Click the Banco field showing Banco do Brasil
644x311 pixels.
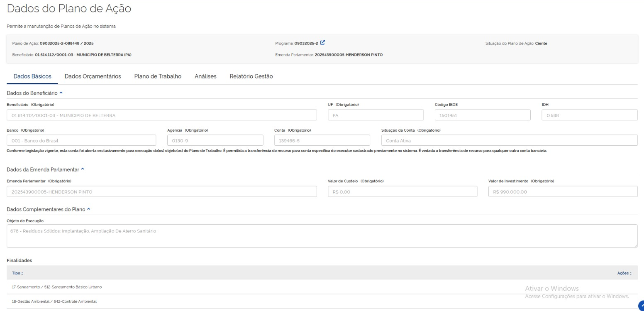81,140
